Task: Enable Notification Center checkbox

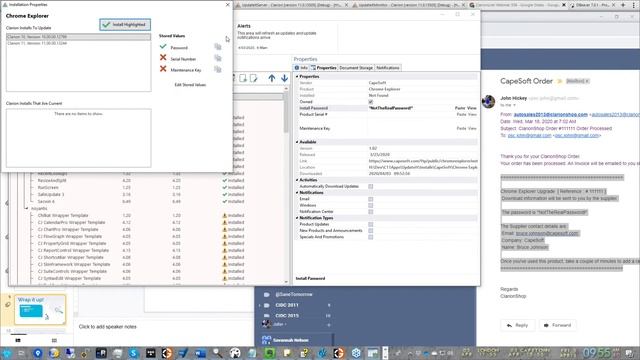Action: (371, 211)
